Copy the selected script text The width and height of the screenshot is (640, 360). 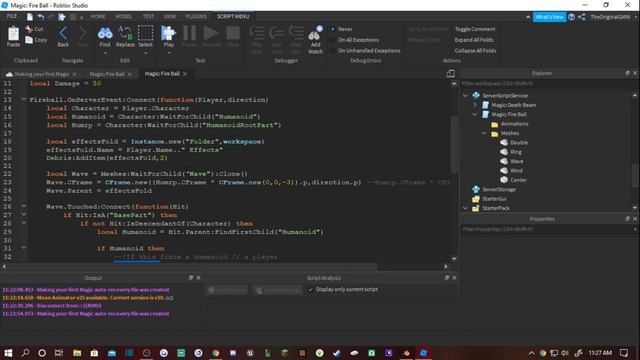click(36, 40)
